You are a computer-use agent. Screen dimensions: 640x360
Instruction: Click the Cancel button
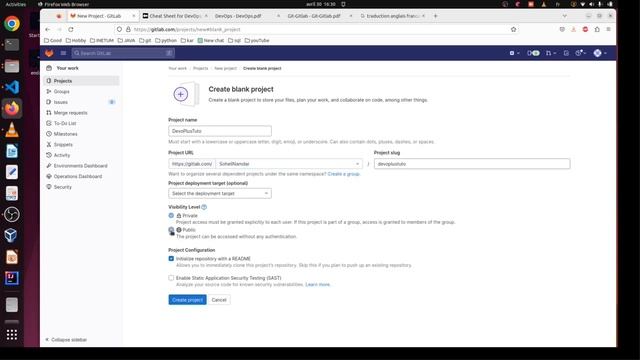tap(219, 300)
